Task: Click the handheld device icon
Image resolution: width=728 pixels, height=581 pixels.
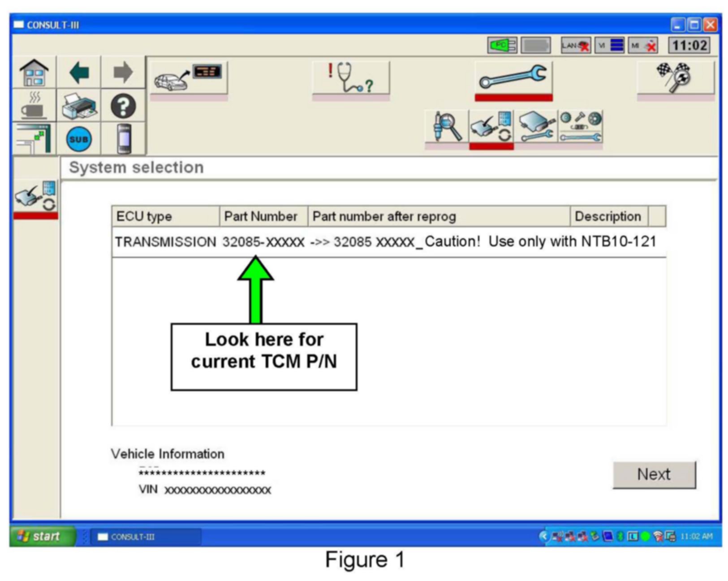Action: point(124,138)
